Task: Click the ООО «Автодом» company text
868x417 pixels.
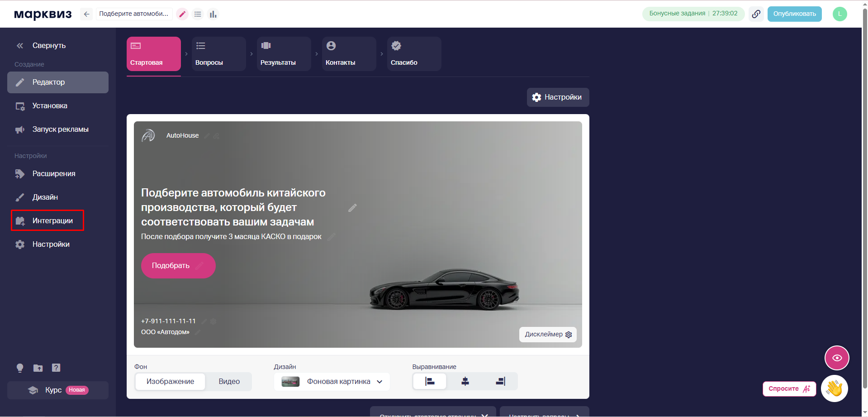Action: pyautogui.click(x=165, y=332)
